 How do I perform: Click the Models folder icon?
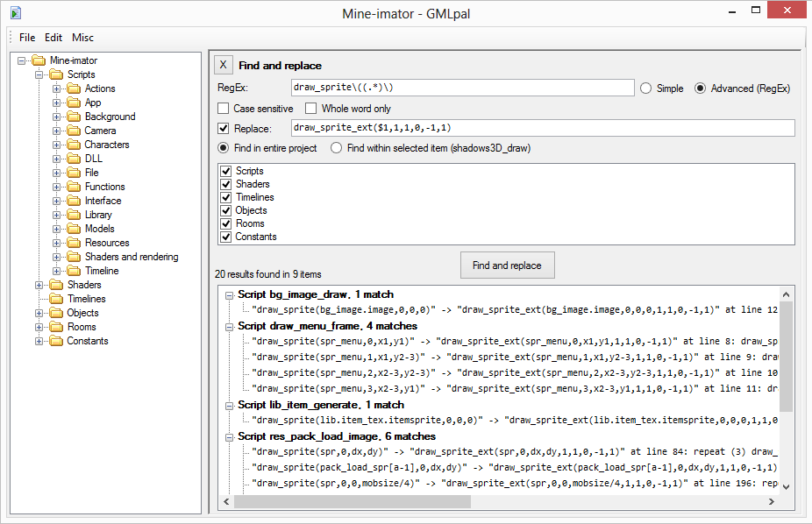pos(74,228)
